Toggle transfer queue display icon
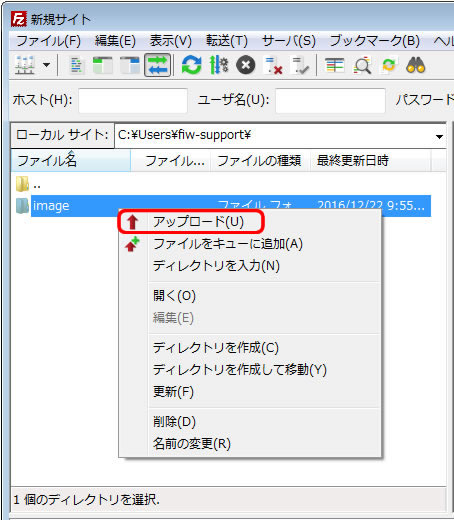The image size is (454, 520). coord(158,65)
